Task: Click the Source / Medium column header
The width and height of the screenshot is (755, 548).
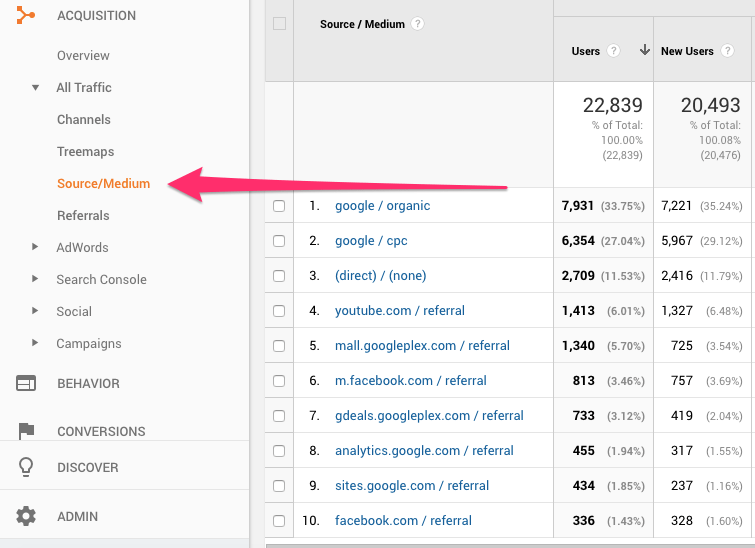Action: [x=362, y=24]
